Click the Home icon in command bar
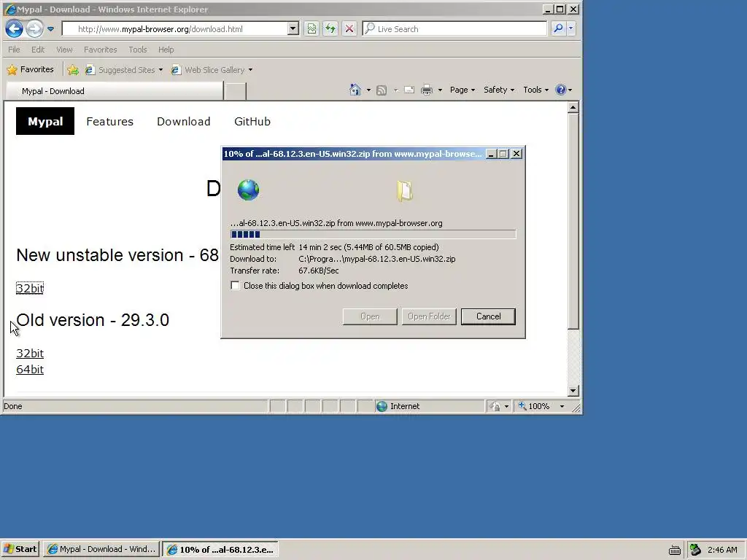 tap(355, 90)
